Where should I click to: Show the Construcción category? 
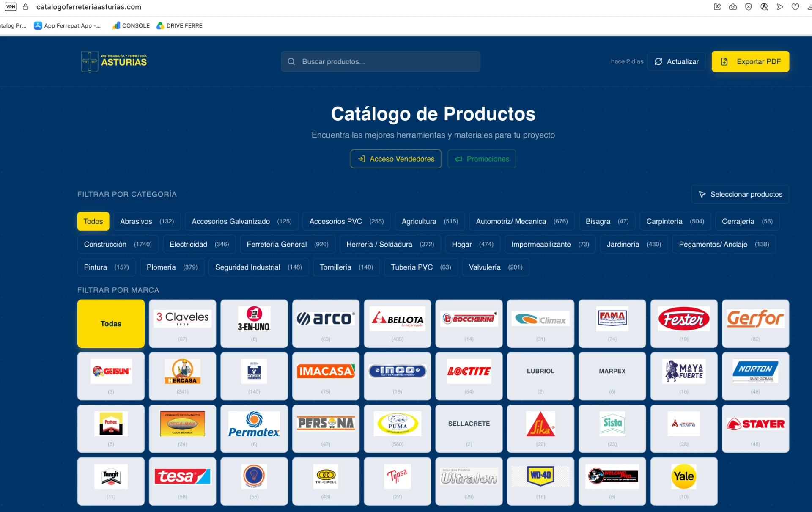(x=118, y=244)
